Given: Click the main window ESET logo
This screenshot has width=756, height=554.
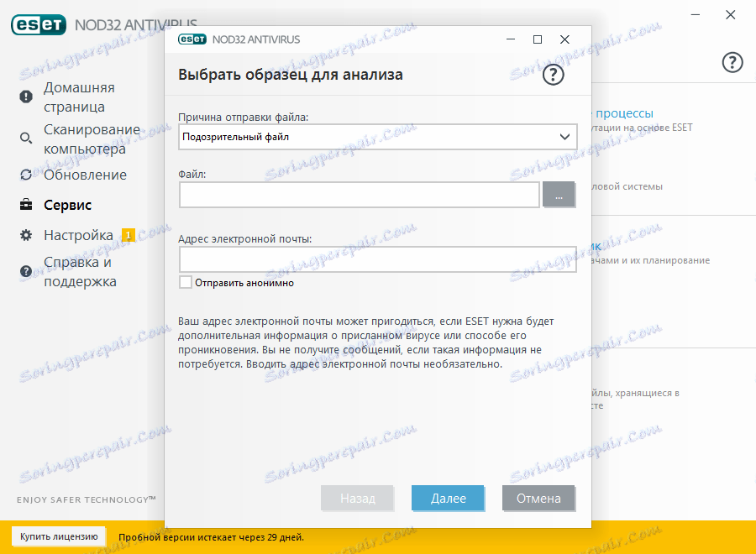Looking at the screenshot, I should coord(39,24).
